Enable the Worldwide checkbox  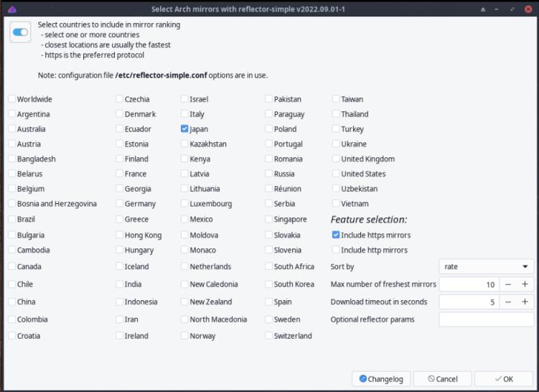pos(11,99)
